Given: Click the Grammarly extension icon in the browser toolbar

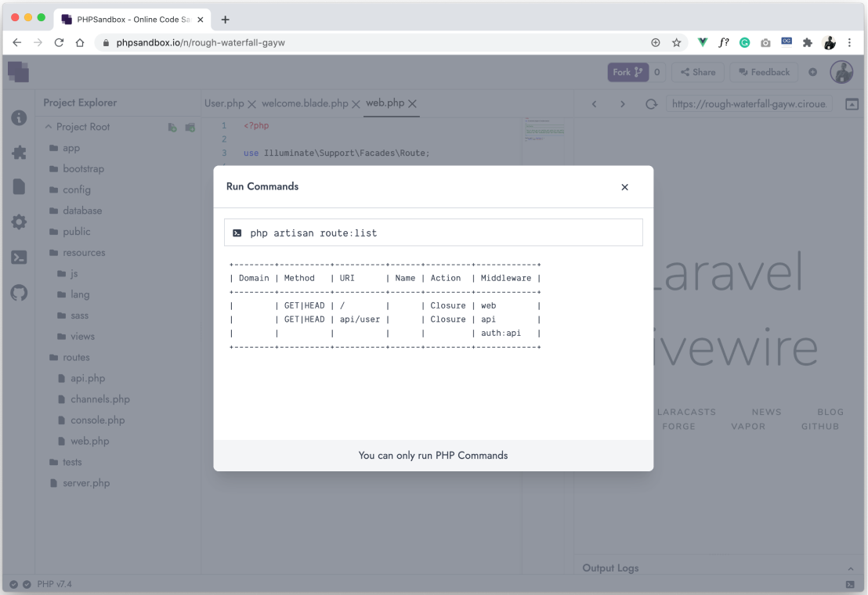Looking at the screenshot, I should point(744,43).
